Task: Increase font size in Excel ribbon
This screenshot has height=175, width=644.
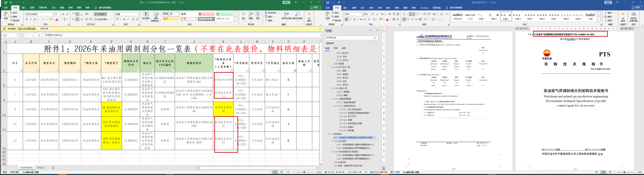Action: pos(63,14)
